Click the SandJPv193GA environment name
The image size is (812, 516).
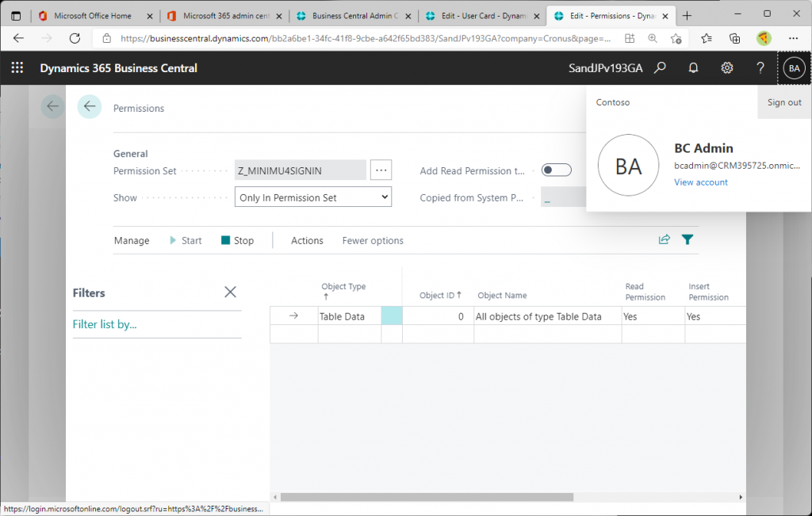click(605, 68)
